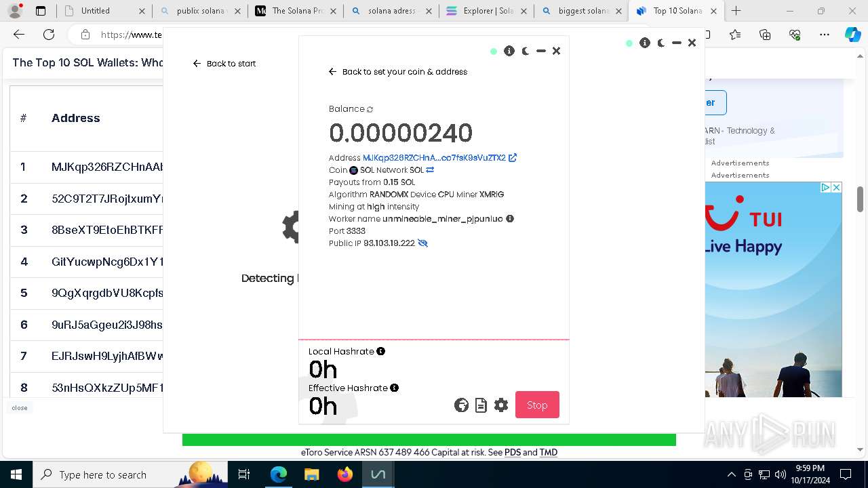Image resolution: width=868 pixels, height=488 pixels.
Task: Click the browser address bar URL
Action: pos(131,35)
